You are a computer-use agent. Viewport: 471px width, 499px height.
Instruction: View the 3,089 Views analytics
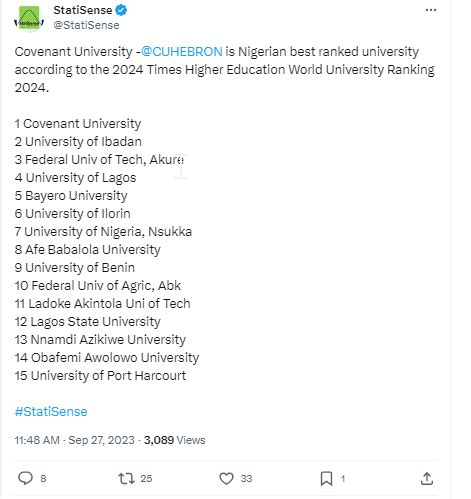coord(174,440)
